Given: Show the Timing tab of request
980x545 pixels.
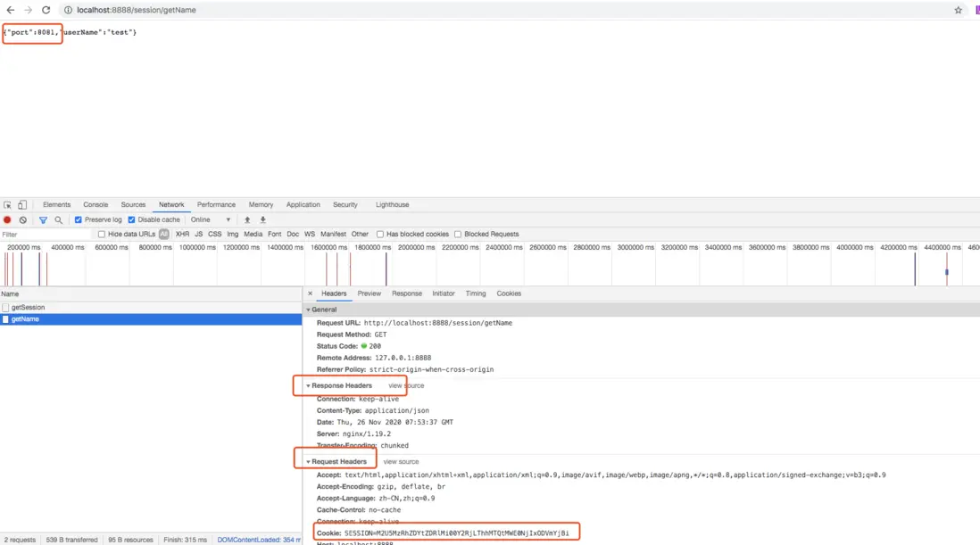Looking at the screenshot, I should point(476,293).
